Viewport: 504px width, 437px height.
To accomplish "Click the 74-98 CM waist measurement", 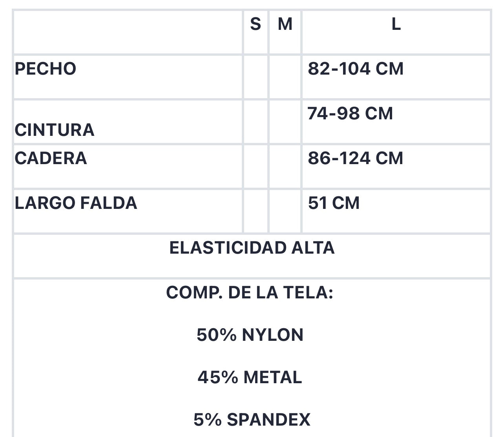I will click(350, 113).
